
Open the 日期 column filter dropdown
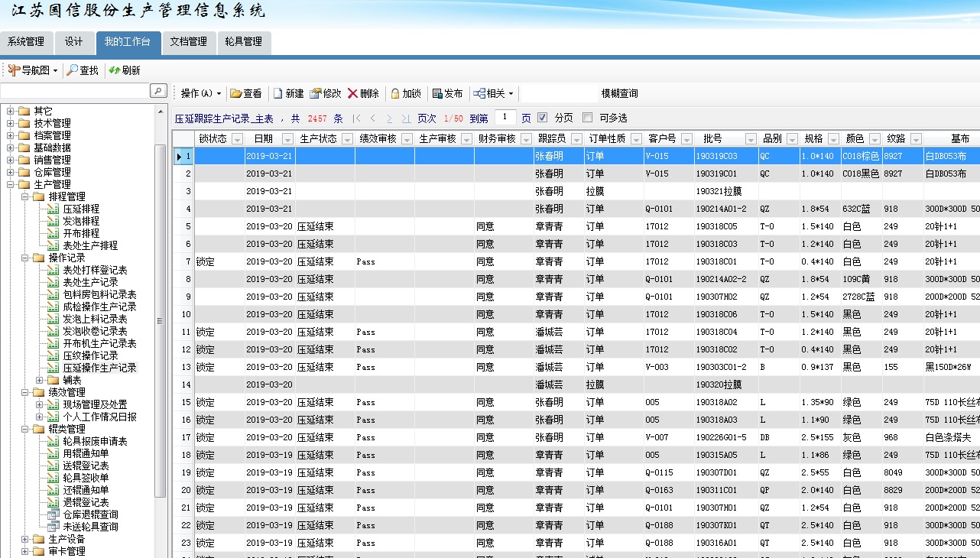coord(287,139)
